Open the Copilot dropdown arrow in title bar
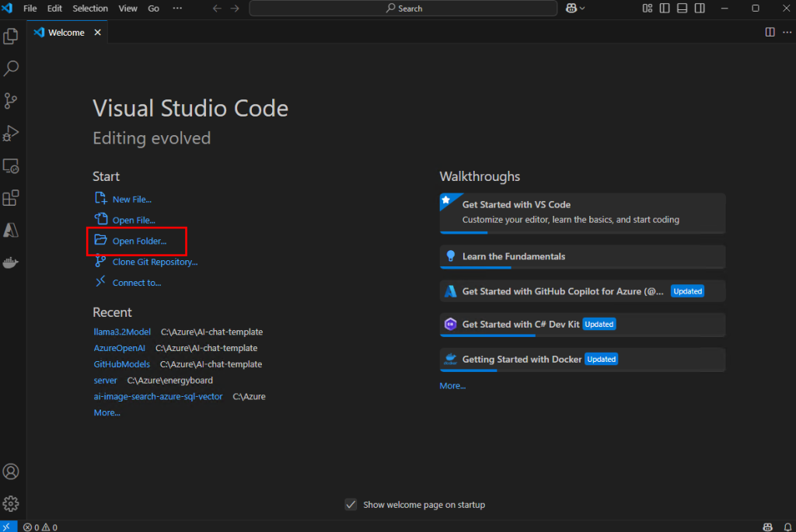This screenshot has width=796, height=532. coord(582,8)
